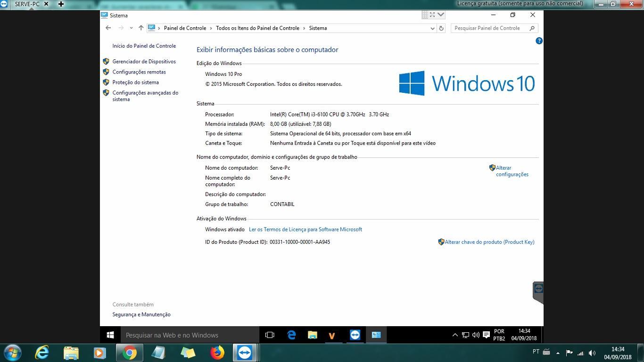
Task: Open remote Task View button
Action: 270,335
